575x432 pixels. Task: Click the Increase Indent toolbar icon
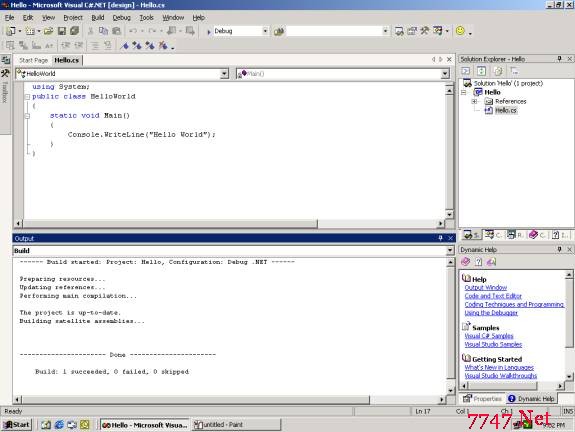click(78, 45)
